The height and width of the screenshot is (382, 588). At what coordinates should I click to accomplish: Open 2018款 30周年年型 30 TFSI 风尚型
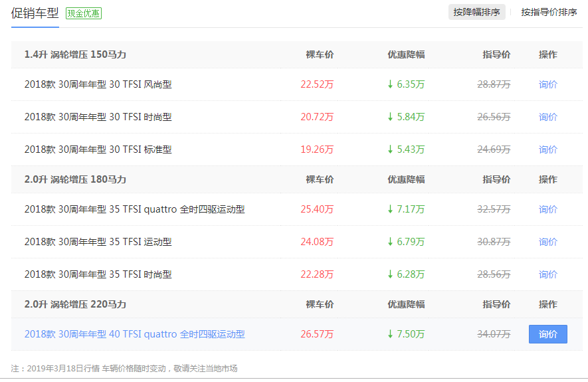(98, 84)
